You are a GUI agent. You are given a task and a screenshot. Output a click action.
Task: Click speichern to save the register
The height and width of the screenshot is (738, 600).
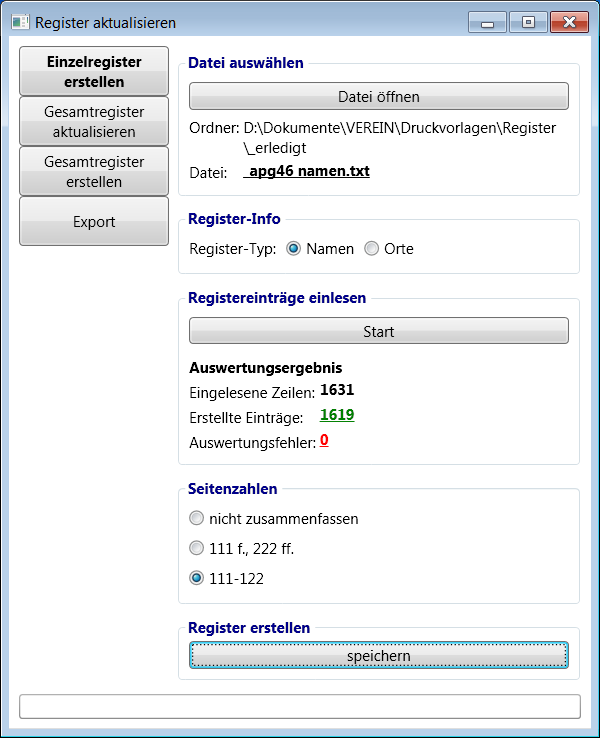(x=379, y=655)
